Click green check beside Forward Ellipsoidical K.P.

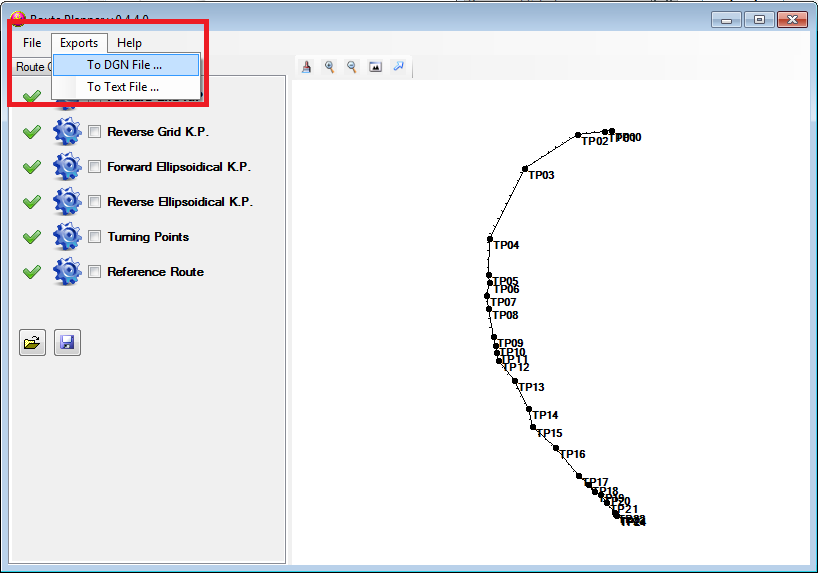(32, 167)
